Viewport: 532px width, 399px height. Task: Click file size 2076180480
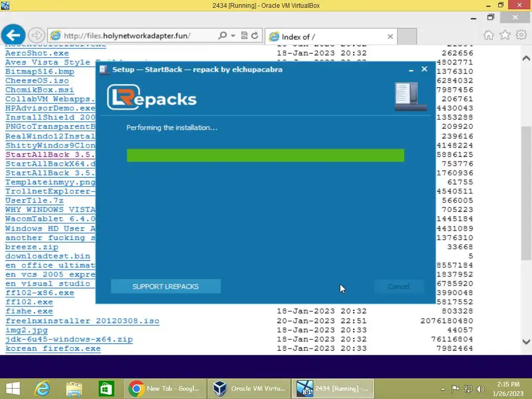tap(446, 321)
